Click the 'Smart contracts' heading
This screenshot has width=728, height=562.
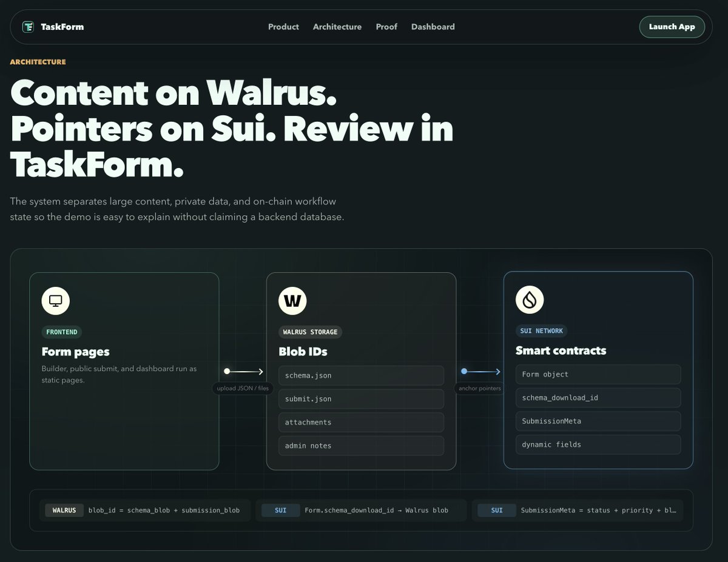click(561, 350)
